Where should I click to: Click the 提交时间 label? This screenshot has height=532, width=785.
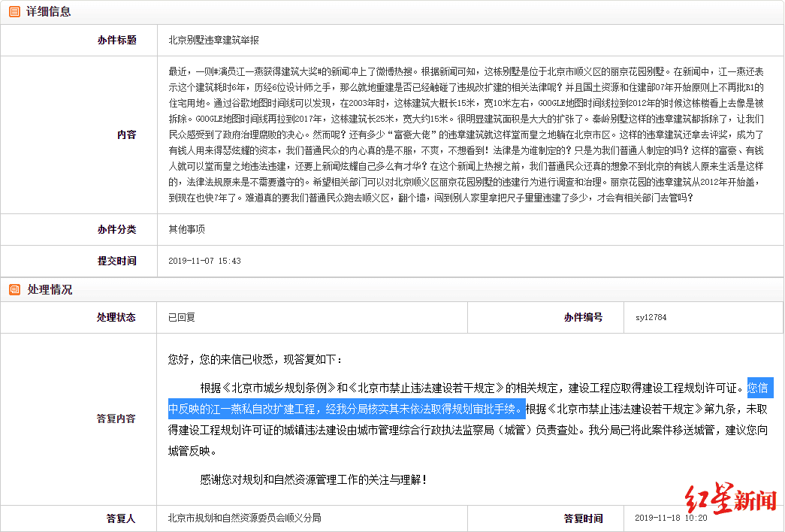[116, 261]
